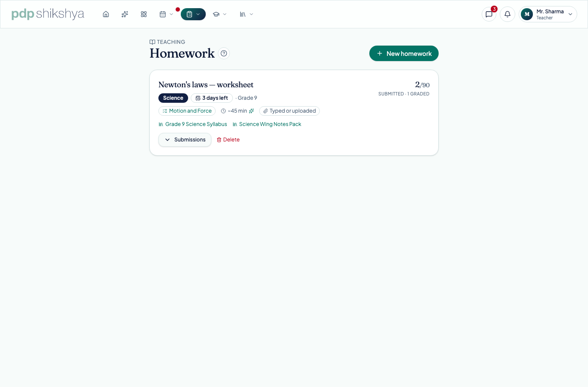This screenshot has width=588, height=387.
Task: Open the home icon in navbar
Action: point(106,14)
